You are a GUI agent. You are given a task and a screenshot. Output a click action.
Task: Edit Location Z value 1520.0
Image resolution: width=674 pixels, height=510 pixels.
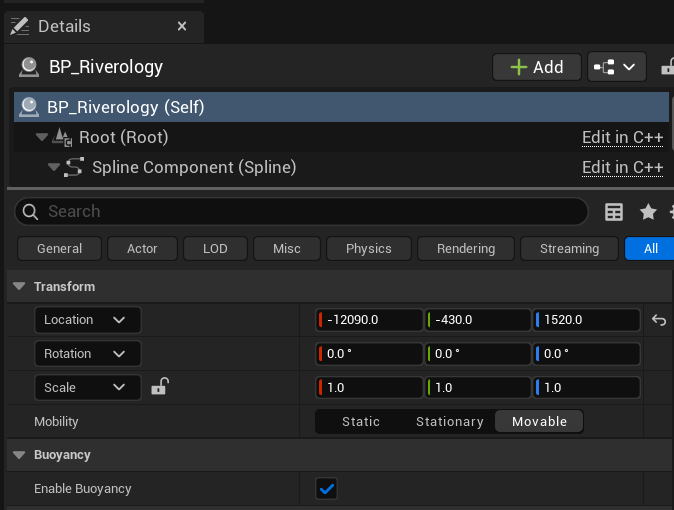[586, 320]
